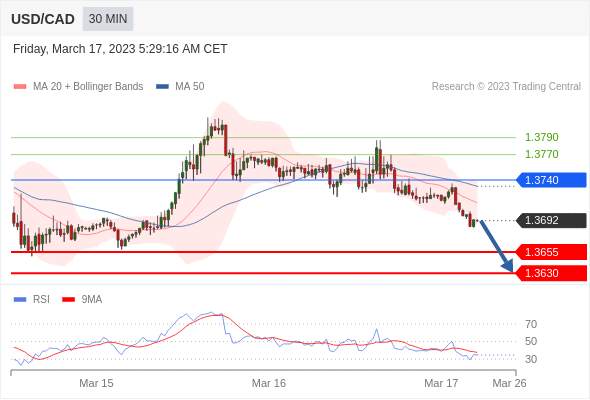This screenshot has width=590, height=400.
Task: Click the Mar 16 date axis label
Action: (269, 383)
